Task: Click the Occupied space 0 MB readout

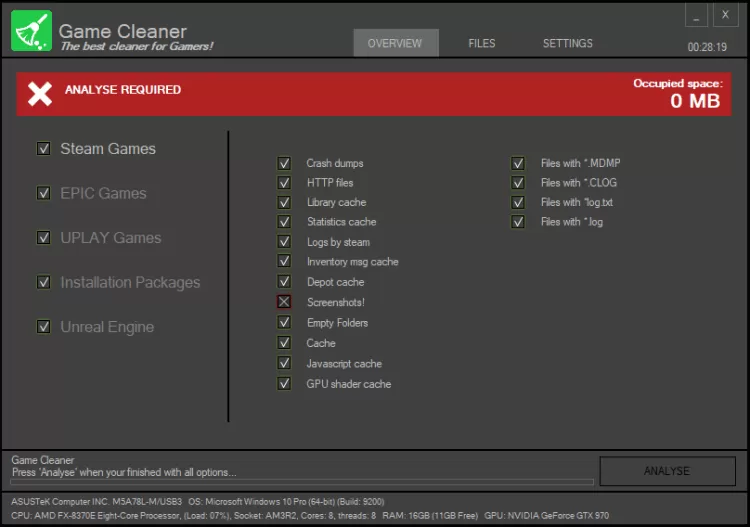Action: pyautogui.click(x=694, y=100)
